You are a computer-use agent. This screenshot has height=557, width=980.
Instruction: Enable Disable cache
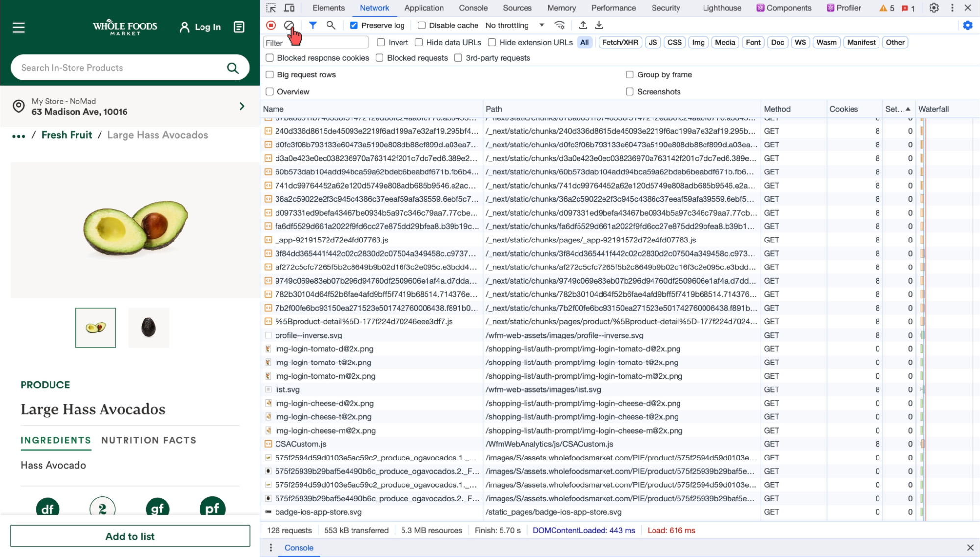coord(421,25)
